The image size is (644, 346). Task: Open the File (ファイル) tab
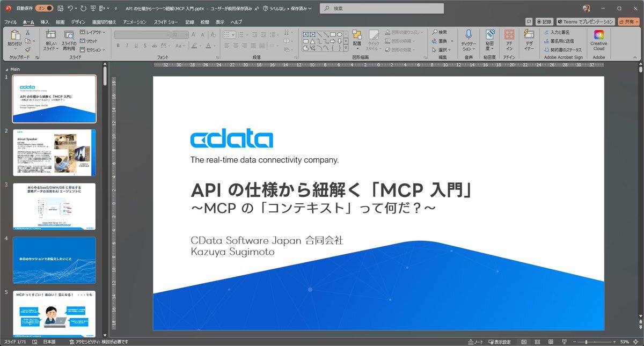[10, 22]
